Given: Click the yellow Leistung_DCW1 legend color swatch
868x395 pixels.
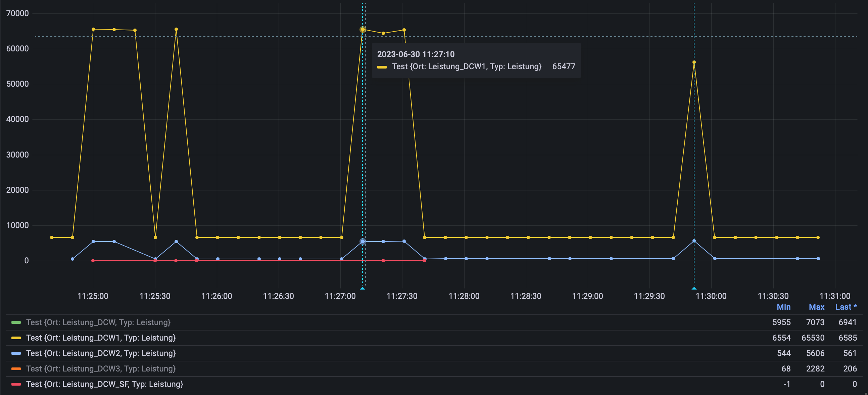Looking at the screenshot, I should pyautogui.click(x=16, y=338).
